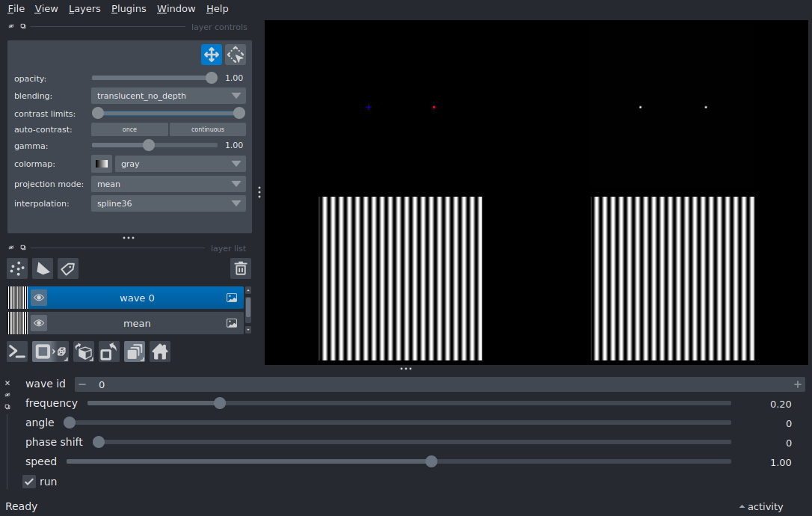Open the colormap gray dropdown

click(180, 164)
